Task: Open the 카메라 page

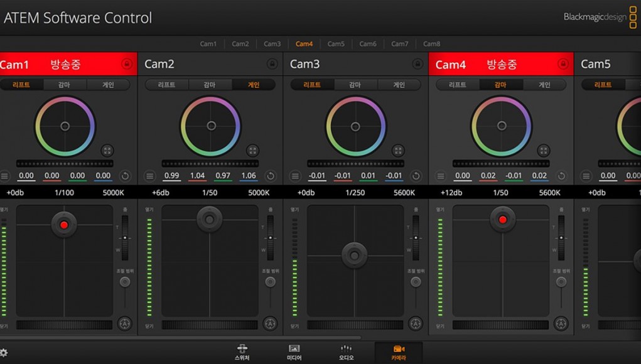Action: 399,352
